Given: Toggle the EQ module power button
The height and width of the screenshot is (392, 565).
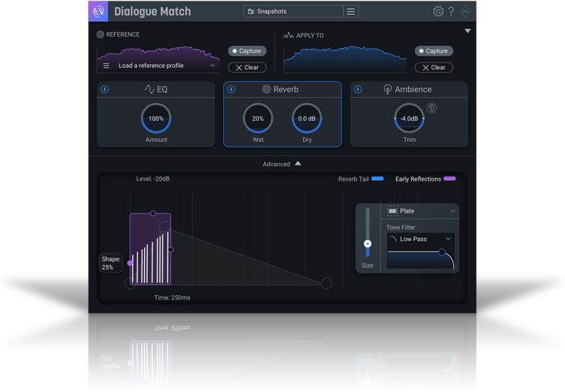Looking at the screenshot, I should [105, 90].
